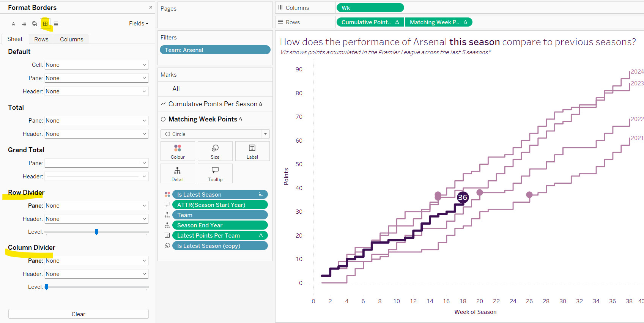Open the Column Divider Header dropdown

tap(96, 274)
